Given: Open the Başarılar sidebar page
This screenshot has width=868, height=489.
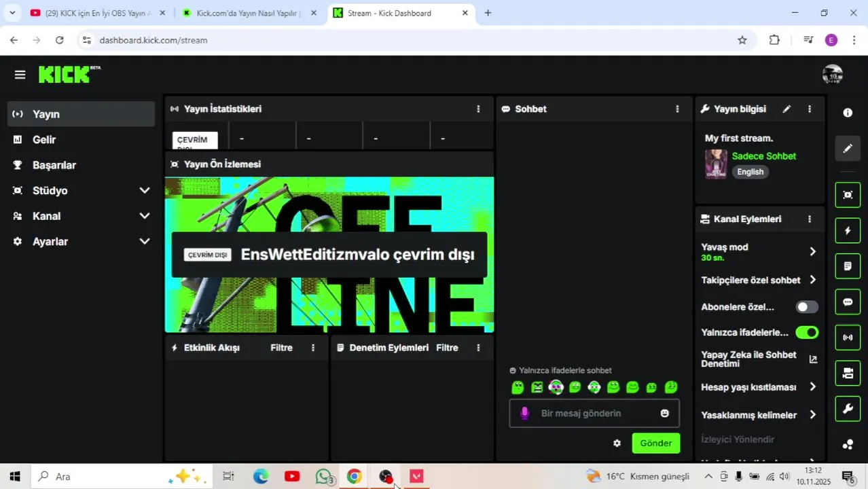Looking at the screenshot, I should (x=82, y=165).
